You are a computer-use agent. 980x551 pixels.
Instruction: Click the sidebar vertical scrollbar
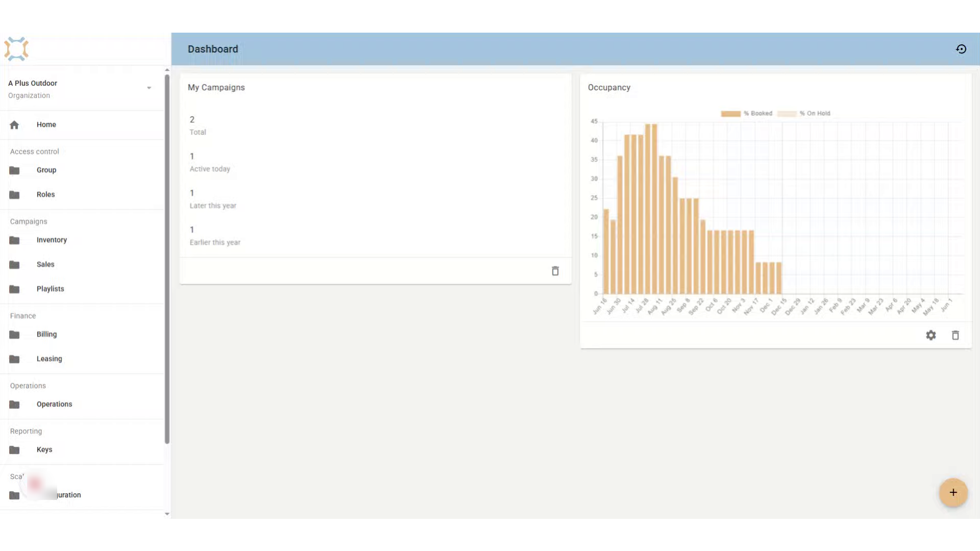click(167, 259)
